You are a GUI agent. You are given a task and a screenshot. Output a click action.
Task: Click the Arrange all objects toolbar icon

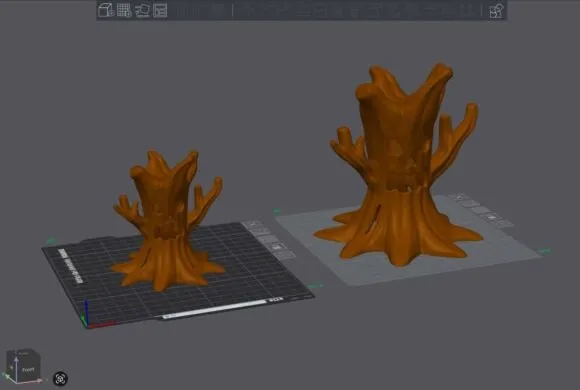click(160, 10)
